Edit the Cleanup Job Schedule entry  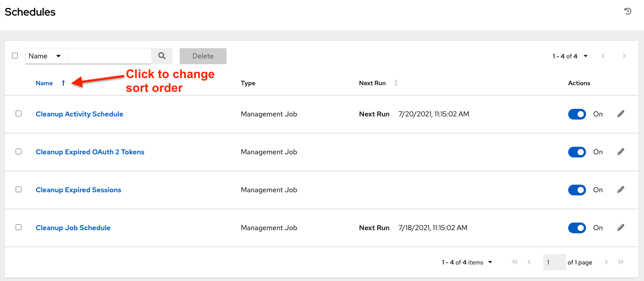tap(620, 228)
